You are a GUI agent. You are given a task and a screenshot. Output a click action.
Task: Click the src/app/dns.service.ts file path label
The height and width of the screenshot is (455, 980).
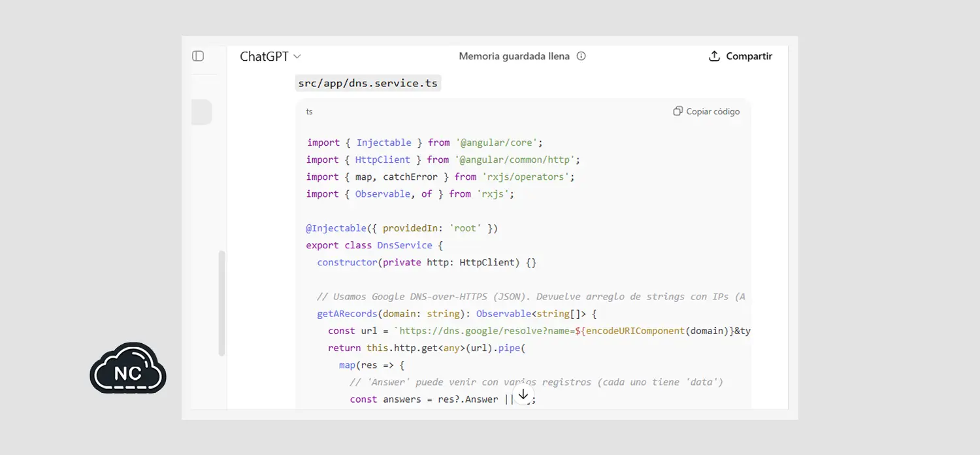tap(368, 83)
